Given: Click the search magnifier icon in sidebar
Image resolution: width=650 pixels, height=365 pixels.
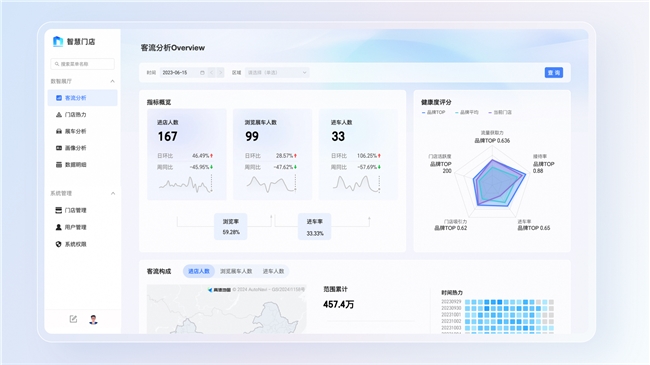Looking at the screenshot, I should coord(57,64).
